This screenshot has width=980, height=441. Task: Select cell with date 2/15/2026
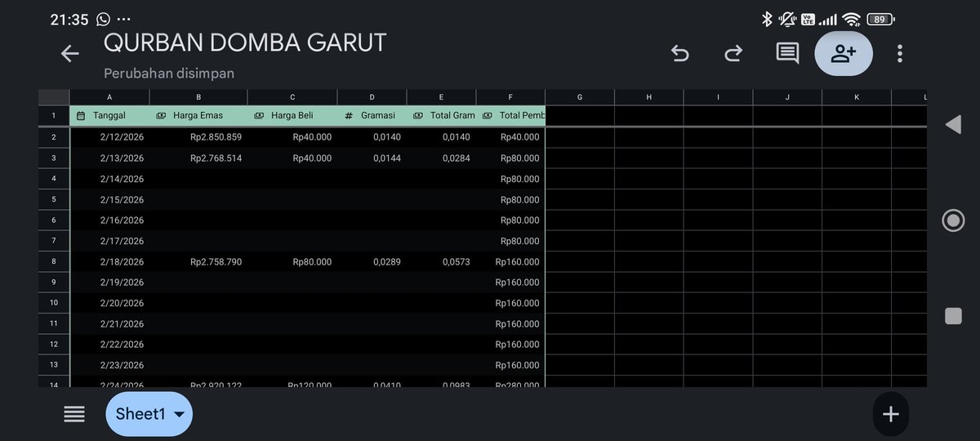tap(109, 199)
